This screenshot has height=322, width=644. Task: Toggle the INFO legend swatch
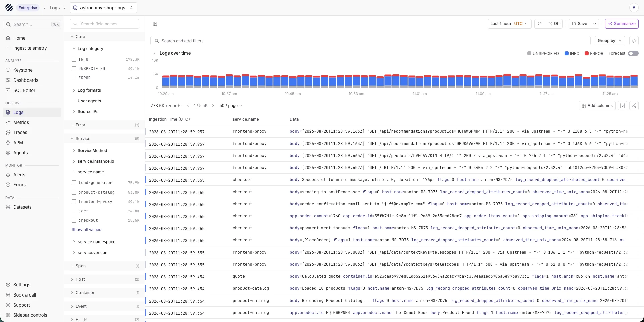click(x=567, y=53)
